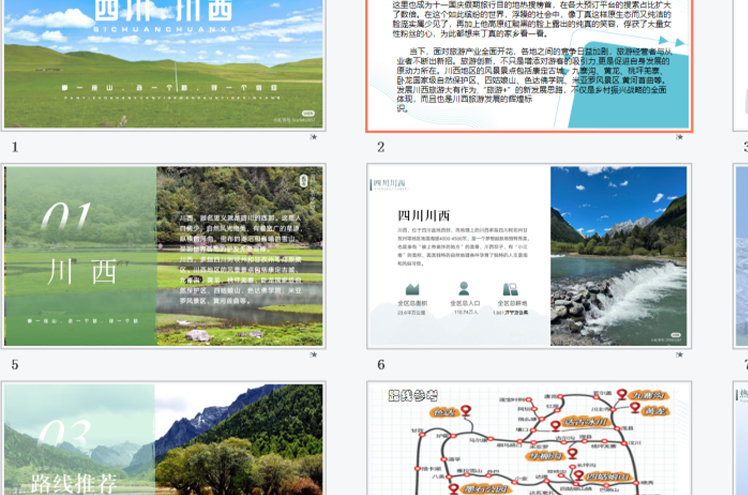
Task: Select the 01 川西 section slide thumbnail
Action: (164, 256)
